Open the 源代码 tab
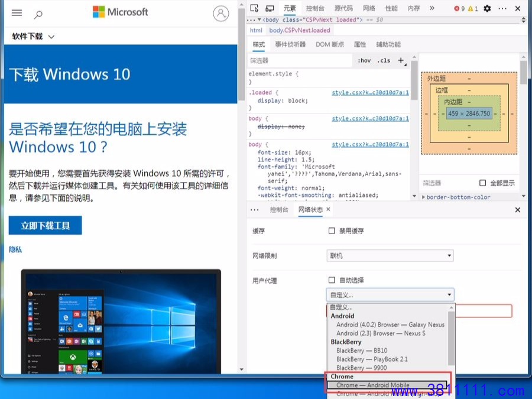This screenshot has width=532, height=399. point(343,8)
